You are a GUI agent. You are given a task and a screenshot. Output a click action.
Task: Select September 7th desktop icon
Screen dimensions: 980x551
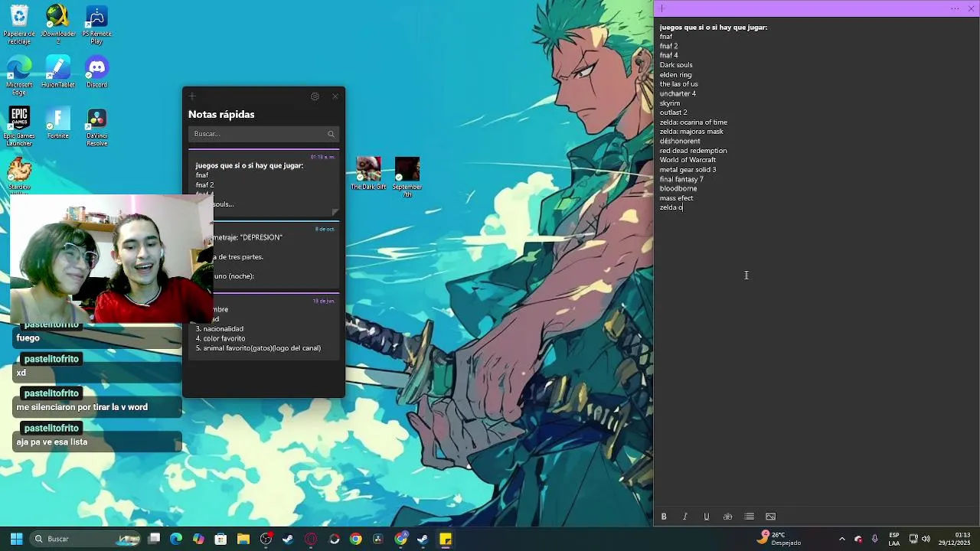(407, 178)
